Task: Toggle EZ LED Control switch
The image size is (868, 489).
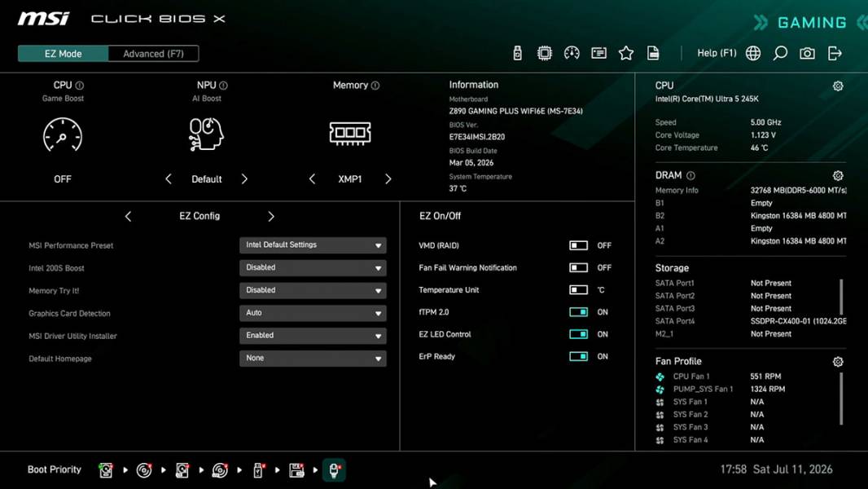Action: point(578,334)
